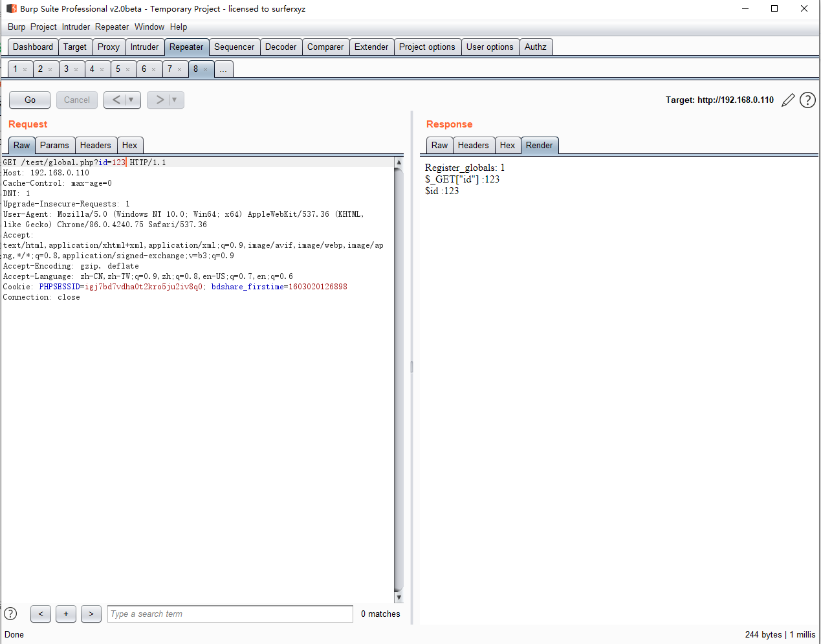The height and width of the screenshot is (644, 821).
Task: Switch to Extender tab
Action: coord(371,47)
